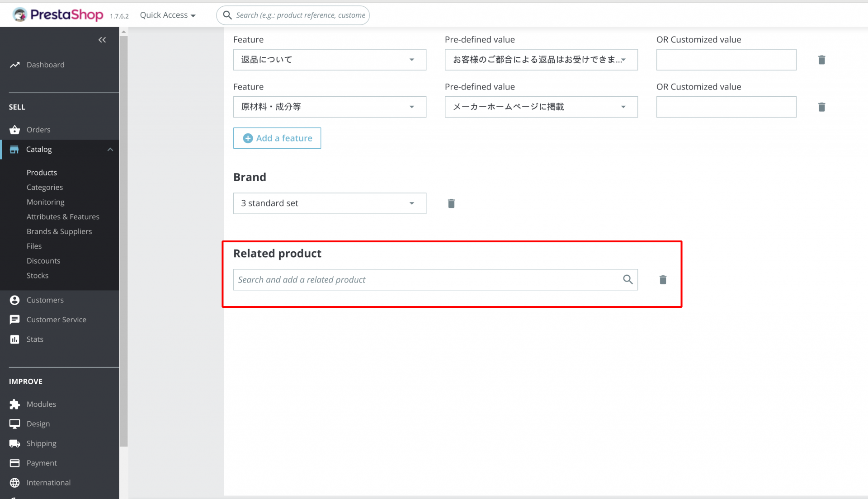This screenshot has height=499, width=868.
Task: Open the お客様のご都合 pre-defined value dropdown
Action: click(541, 60)
